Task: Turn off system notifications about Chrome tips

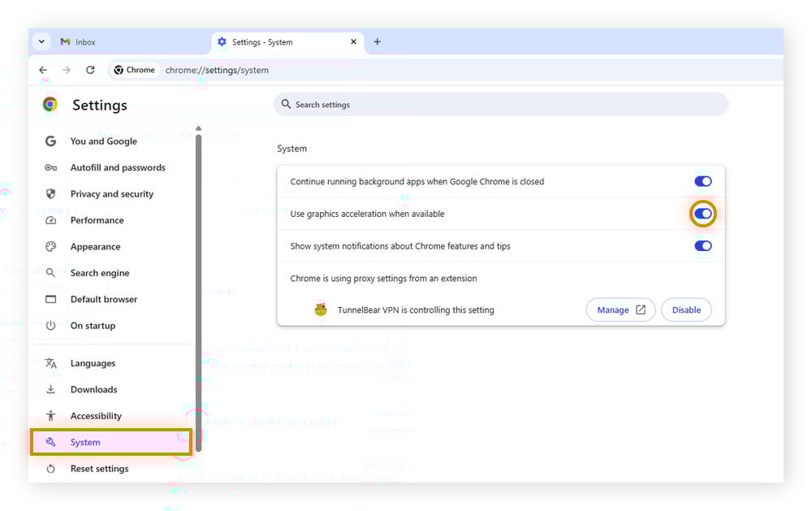Action: 702,245
